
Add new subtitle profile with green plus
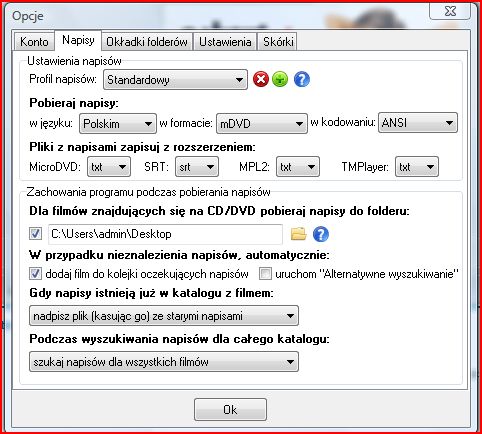(280, 80)
